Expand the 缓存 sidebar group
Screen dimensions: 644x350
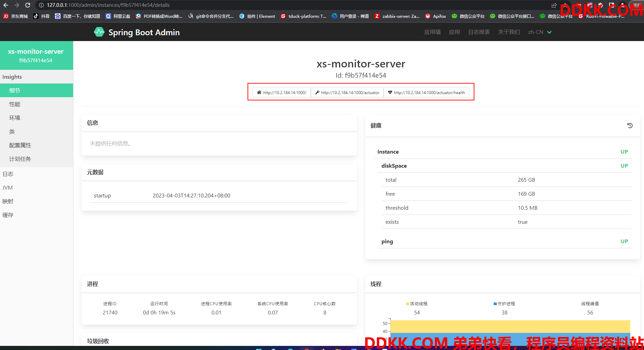point(37,215)
